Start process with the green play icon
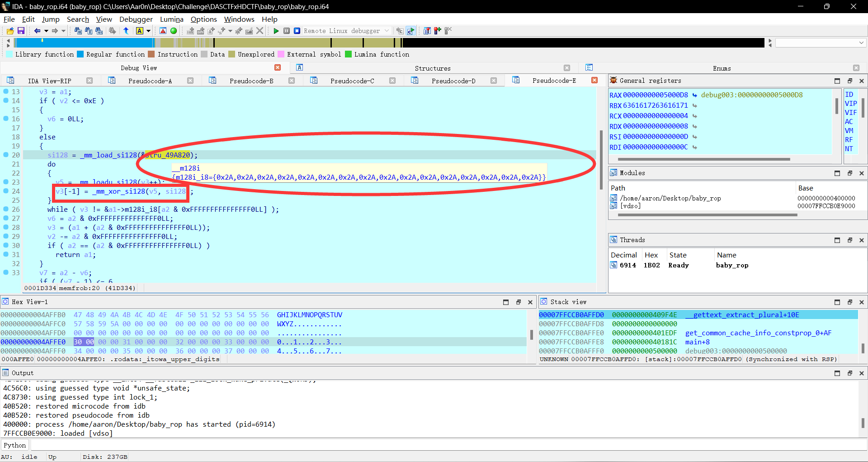The image size is (868, 462). (x=276, y=31)
